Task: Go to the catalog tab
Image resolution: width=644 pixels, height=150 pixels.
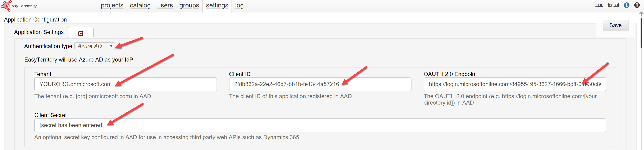Action: (x=140, y=5)
